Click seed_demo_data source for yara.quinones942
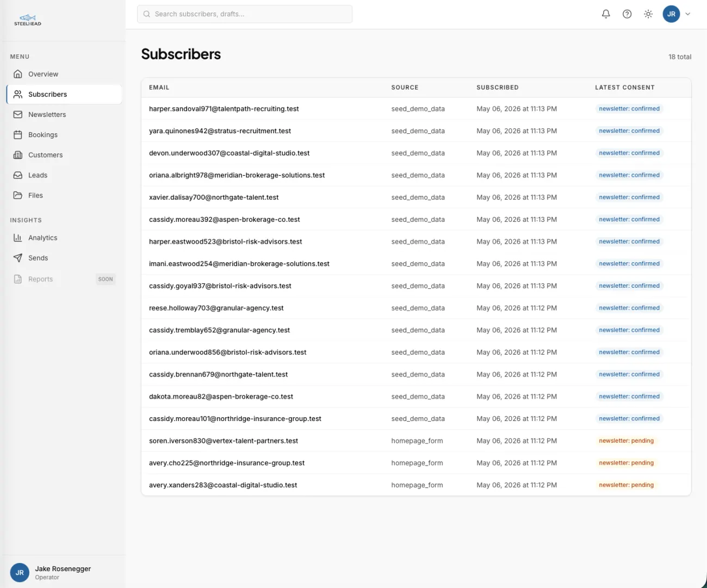 pos(418,131)
